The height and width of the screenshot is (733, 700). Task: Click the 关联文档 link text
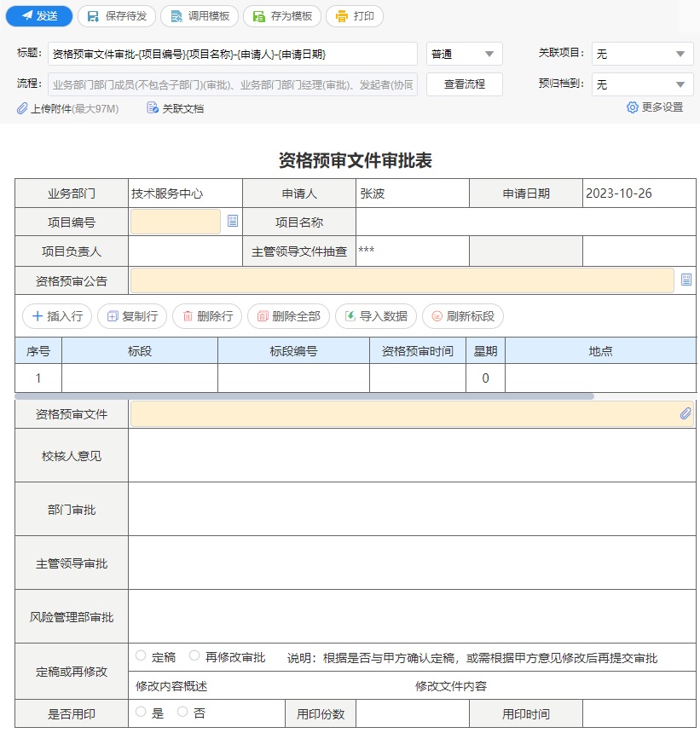pos(182,109)
